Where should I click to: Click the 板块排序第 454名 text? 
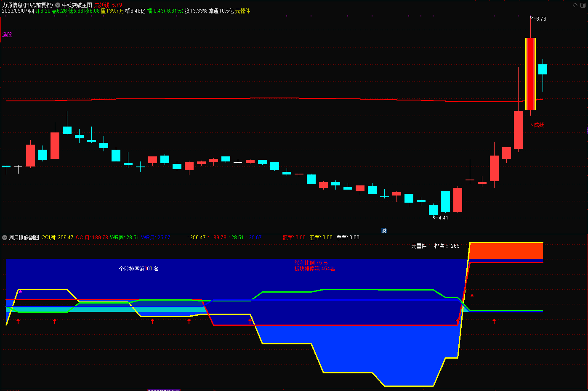click(x=315, y=269)
